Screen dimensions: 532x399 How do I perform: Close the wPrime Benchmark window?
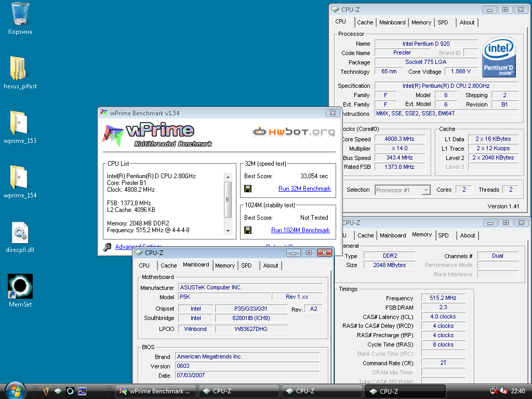point(332,113)
